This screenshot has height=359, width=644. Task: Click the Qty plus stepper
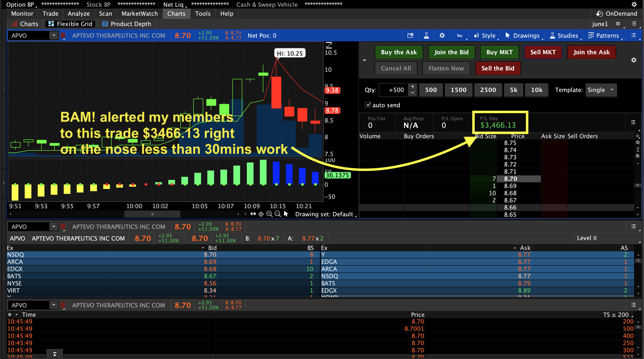412,87
